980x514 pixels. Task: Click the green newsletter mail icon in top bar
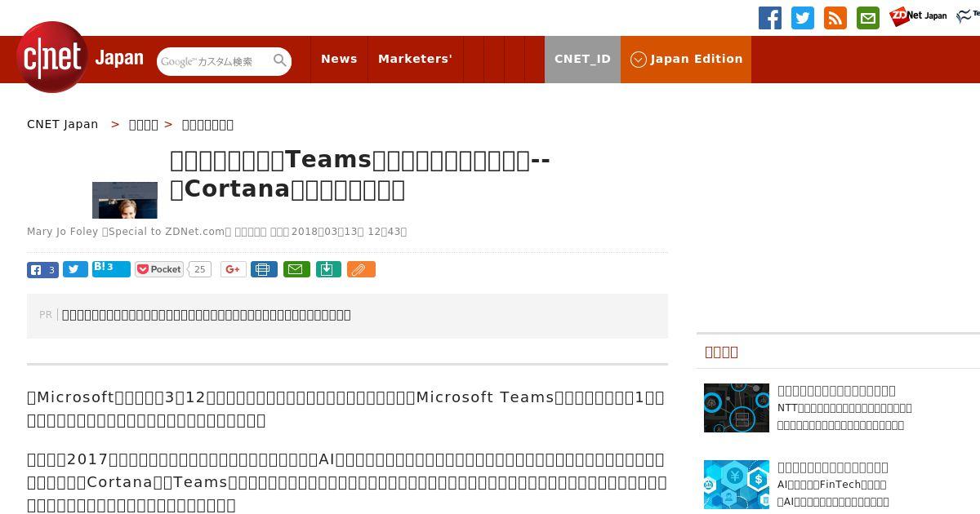[868, 18]
